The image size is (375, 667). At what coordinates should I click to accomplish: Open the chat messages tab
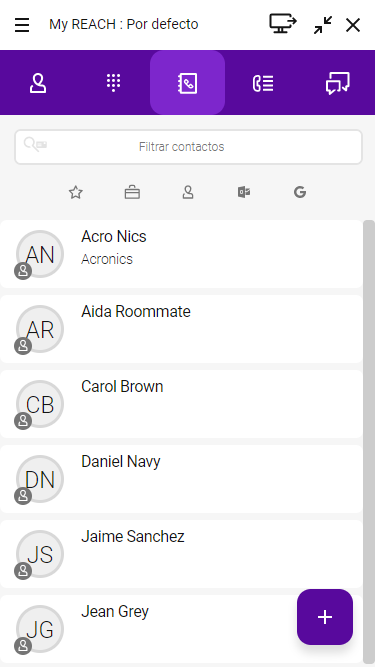(338, 83)
